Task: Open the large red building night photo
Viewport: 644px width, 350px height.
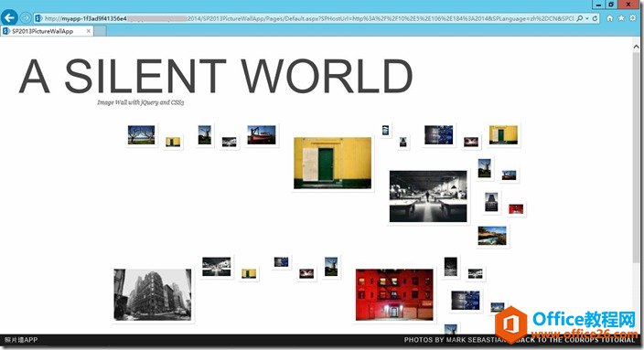Action: pos(394,294)
